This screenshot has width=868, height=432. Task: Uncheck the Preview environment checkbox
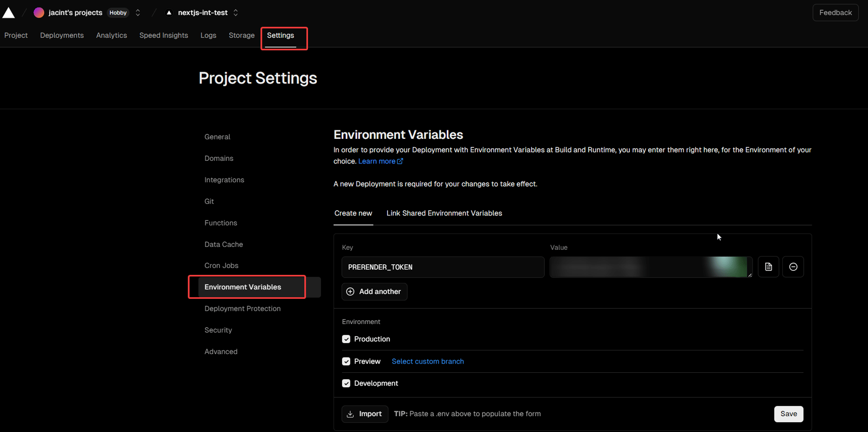[x=346, y=362]
